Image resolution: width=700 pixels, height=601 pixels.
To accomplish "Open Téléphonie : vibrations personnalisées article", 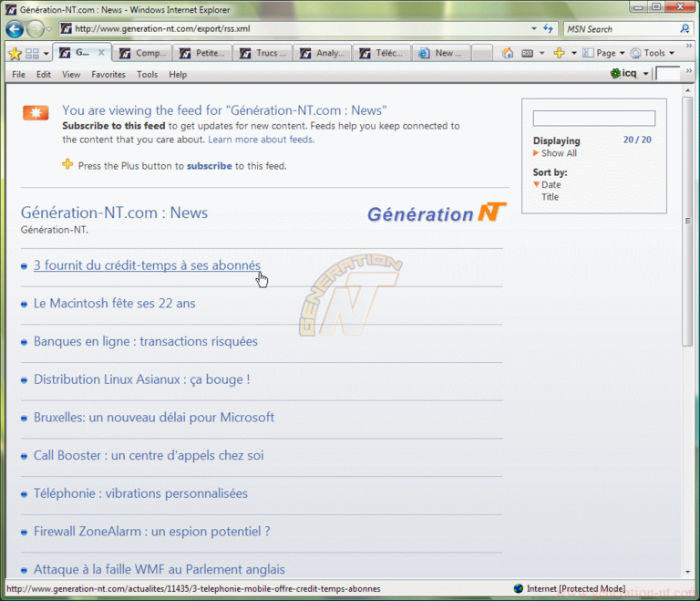I will [140, 493].
